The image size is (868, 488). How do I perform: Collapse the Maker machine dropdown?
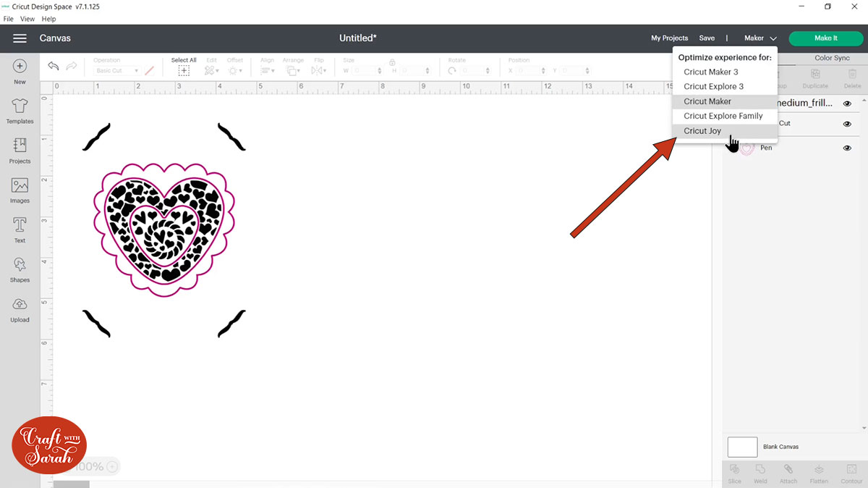point(761,38)
